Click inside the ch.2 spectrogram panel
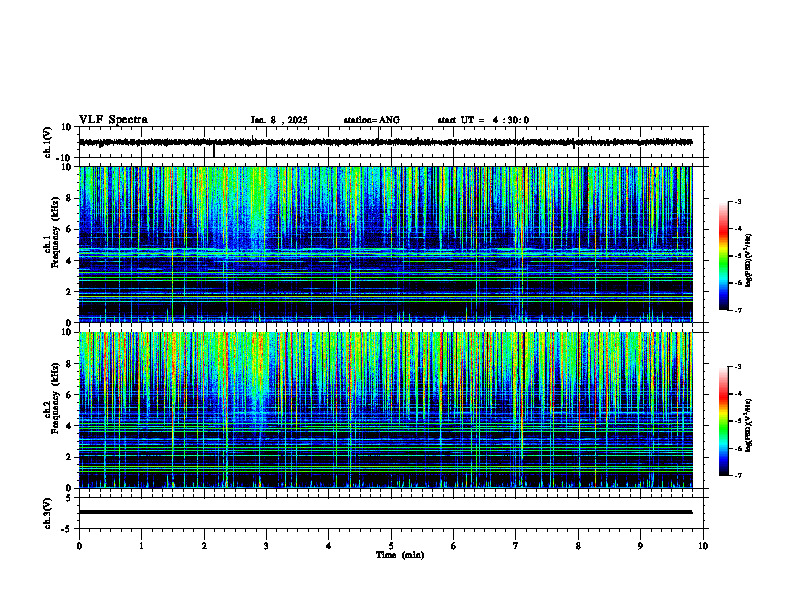Screen dimensions: 792x612 tap(386, 410)
